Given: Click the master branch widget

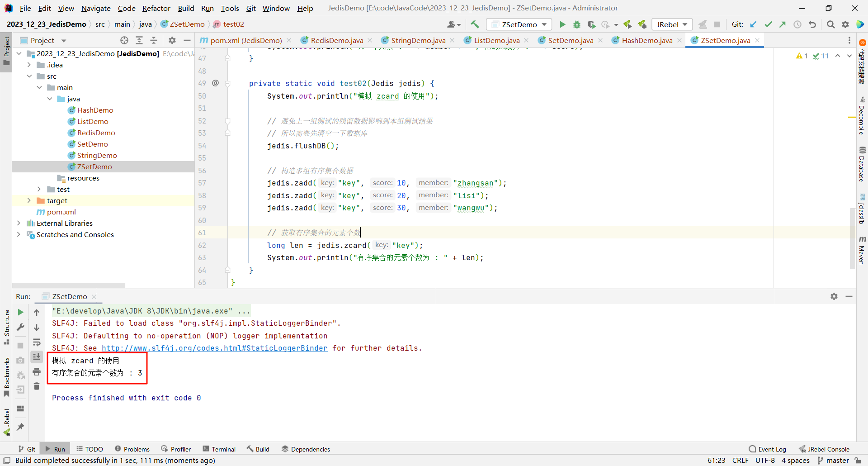Looking at the screenshot, I should click(833, 460).
